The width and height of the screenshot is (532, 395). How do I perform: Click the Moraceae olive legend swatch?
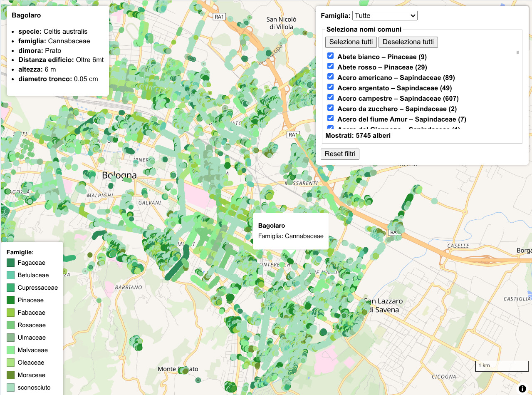pos(10,375)
